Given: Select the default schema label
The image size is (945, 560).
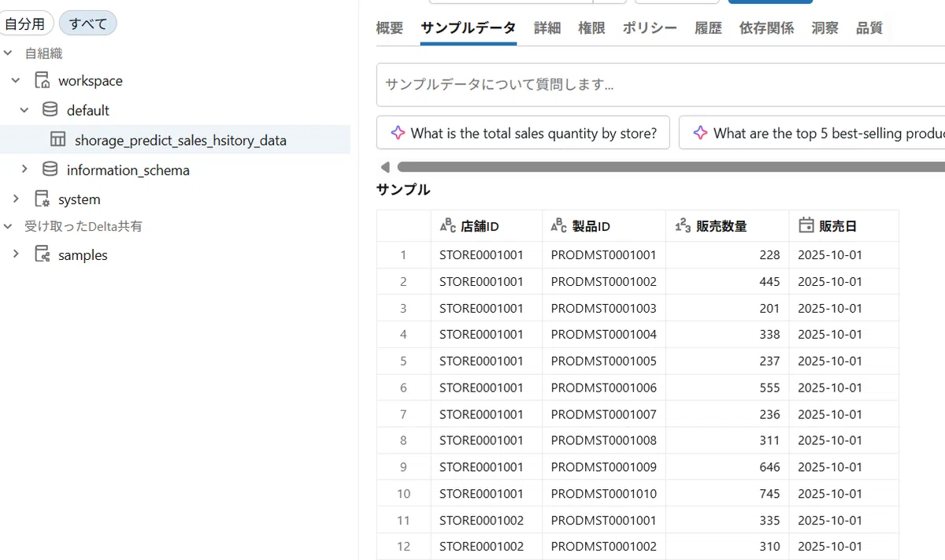Looking at the screenshot, I should point(88,111).
